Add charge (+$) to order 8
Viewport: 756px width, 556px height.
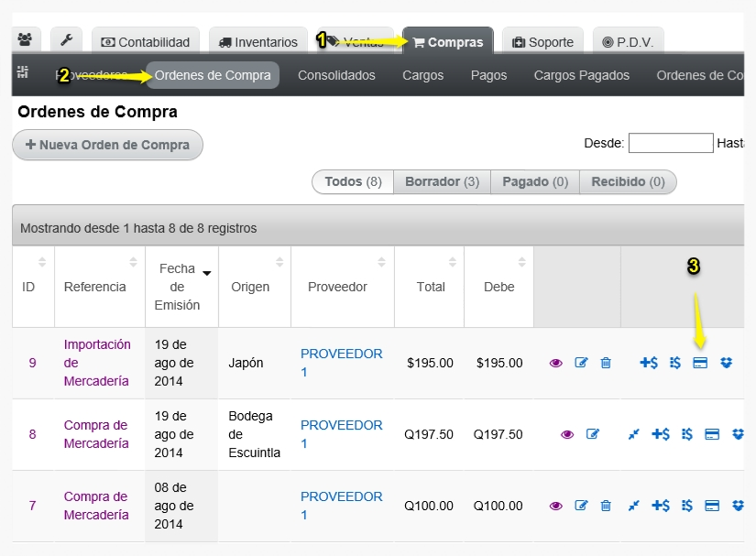point(660,434)
